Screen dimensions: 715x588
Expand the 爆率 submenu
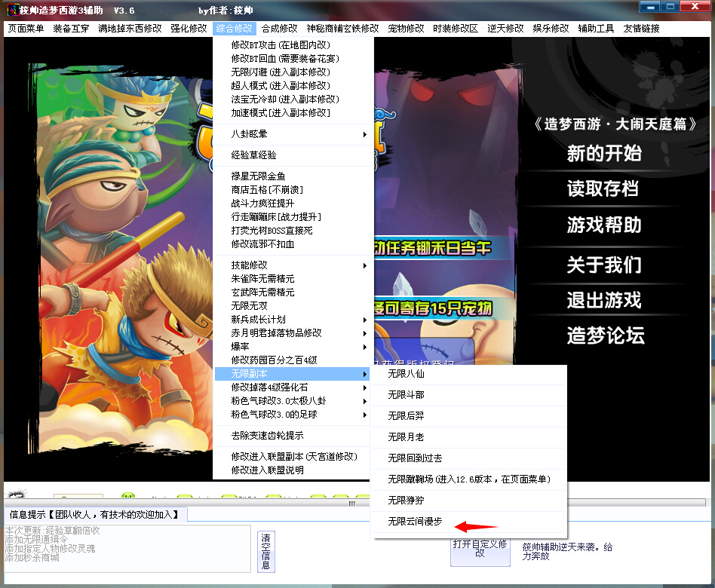pos(292,347)
